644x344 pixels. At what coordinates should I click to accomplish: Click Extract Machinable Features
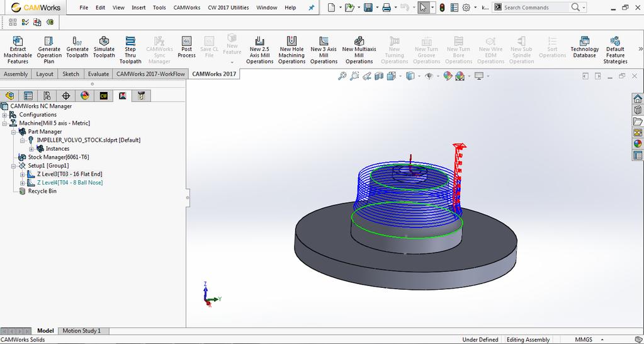(x=18, y=50)
